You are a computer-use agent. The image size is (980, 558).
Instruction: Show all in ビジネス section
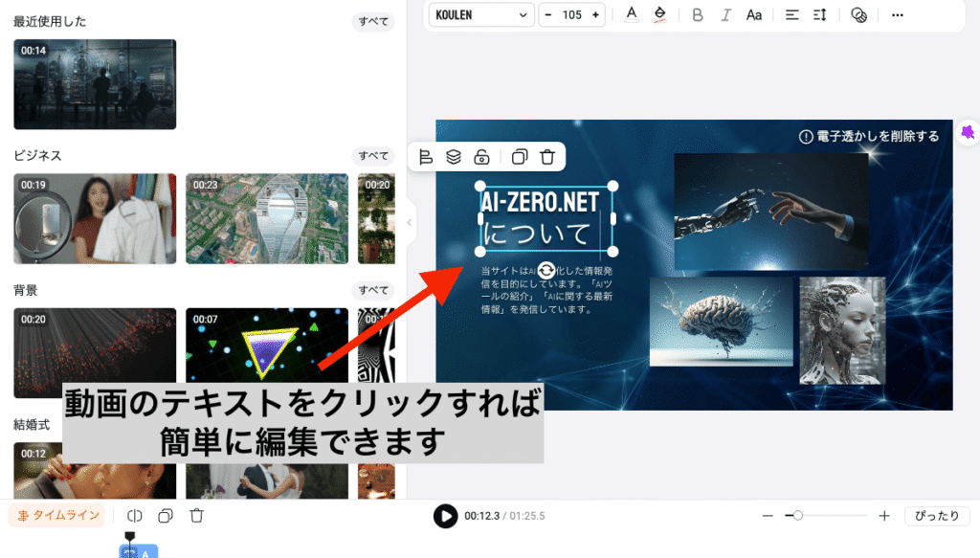point(373,156)
